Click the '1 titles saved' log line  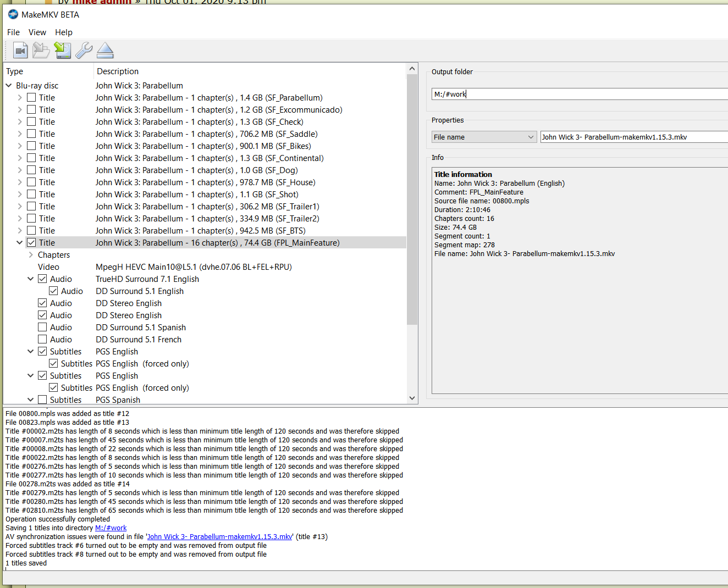click(x=26, y=563)
